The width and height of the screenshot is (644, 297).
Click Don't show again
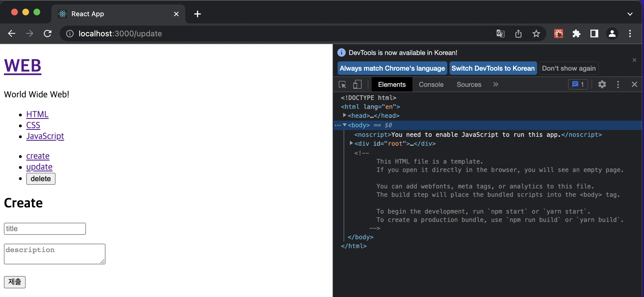pos(569,68)
